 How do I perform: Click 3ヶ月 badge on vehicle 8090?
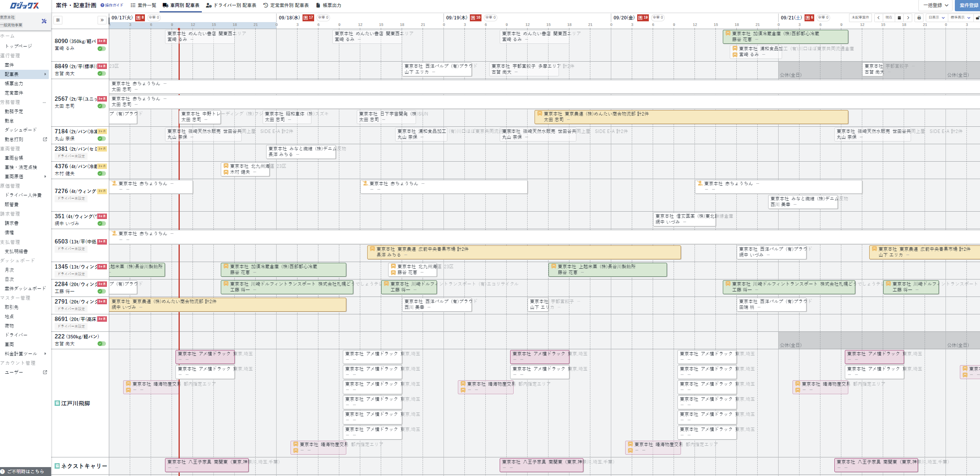click(x=102, y=41)
